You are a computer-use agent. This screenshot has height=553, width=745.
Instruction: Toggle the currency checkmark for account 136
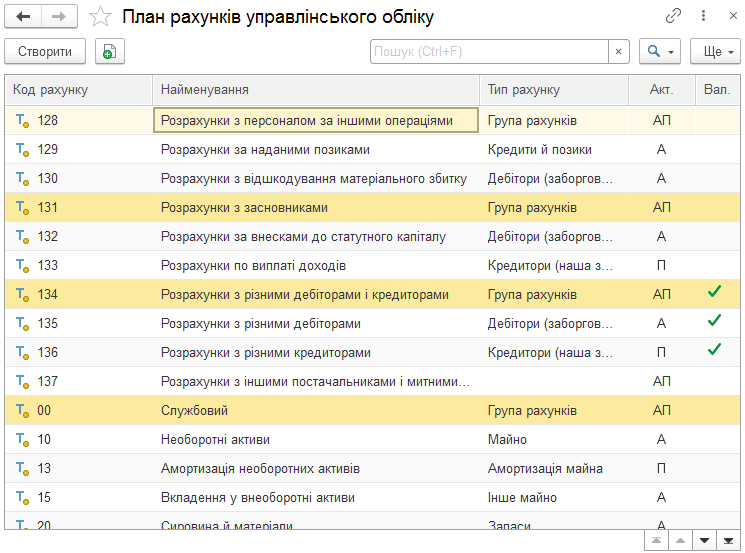click(x=714, y=350)
